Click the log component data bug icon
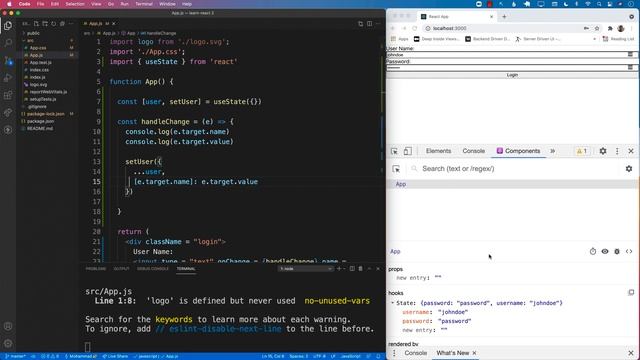This screenshot has width=640, height=360. [617, 251]
